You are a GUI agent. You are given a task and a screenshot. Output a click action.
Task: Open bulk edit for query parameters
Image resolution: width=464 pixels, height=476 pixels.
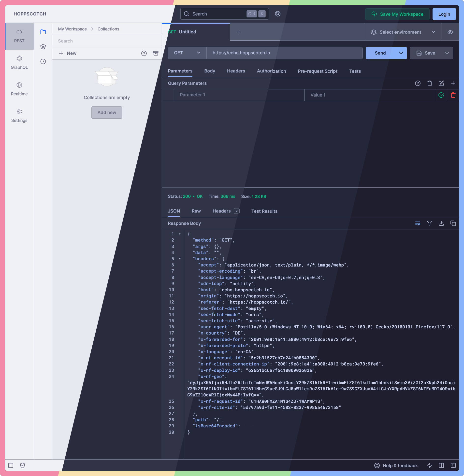click(441, 83)
